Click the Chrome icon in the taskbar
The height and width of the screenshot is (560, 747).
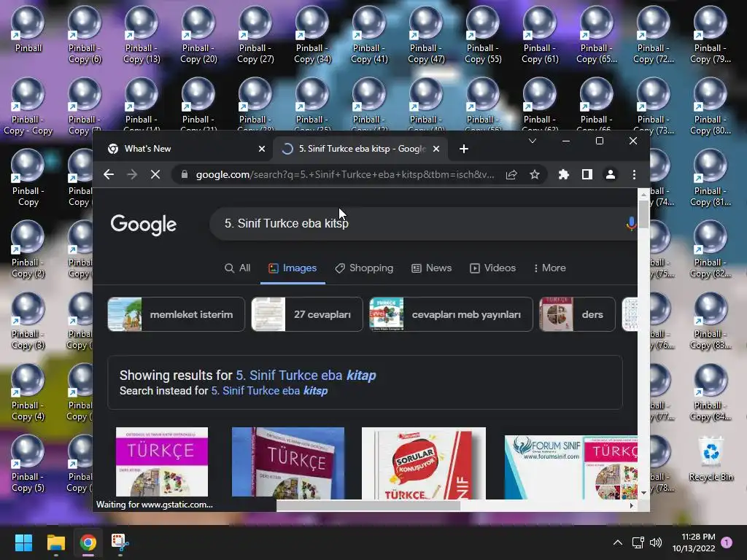[88, 542]
